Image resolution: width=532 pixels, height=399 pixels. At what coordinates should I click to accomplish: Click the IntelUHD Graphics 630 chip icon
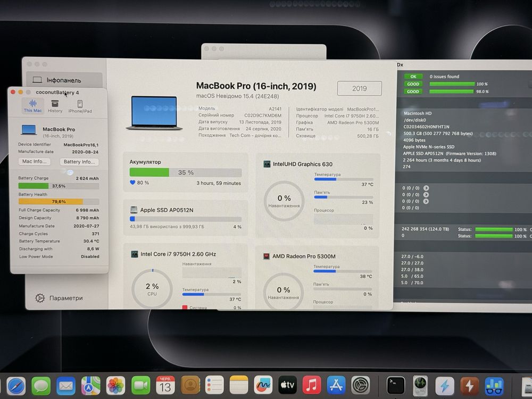(x=267, y=164)
